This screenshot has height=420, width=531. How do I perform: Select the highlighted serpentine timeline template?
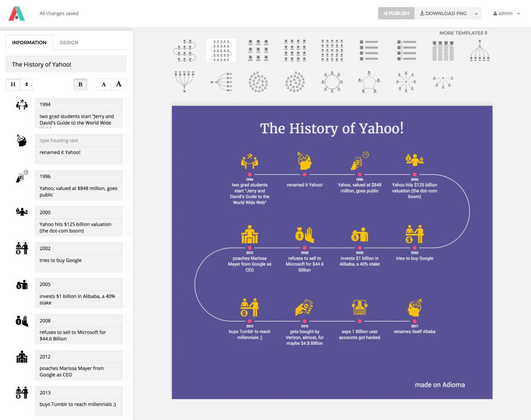point(221,50)
